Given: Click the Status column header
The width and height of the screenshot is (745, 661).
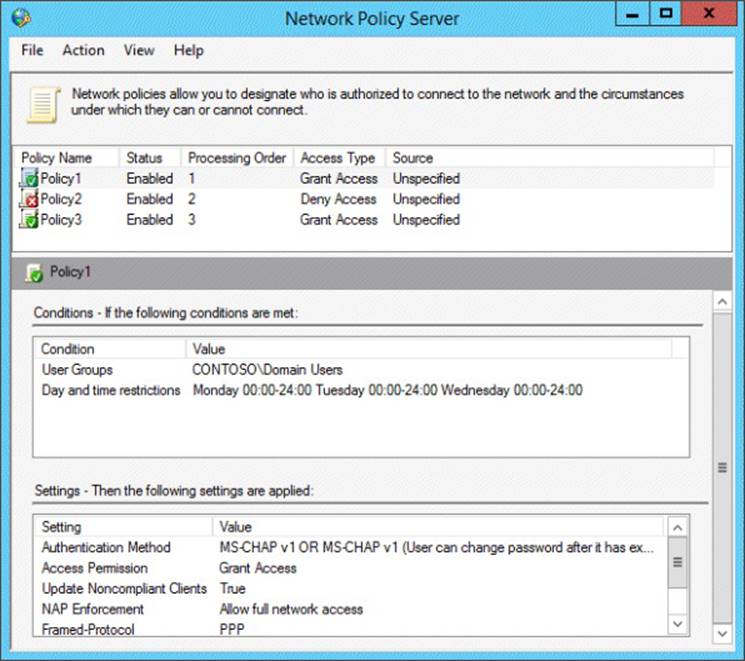Looking at the screenshot, I should tap(144, 158).
